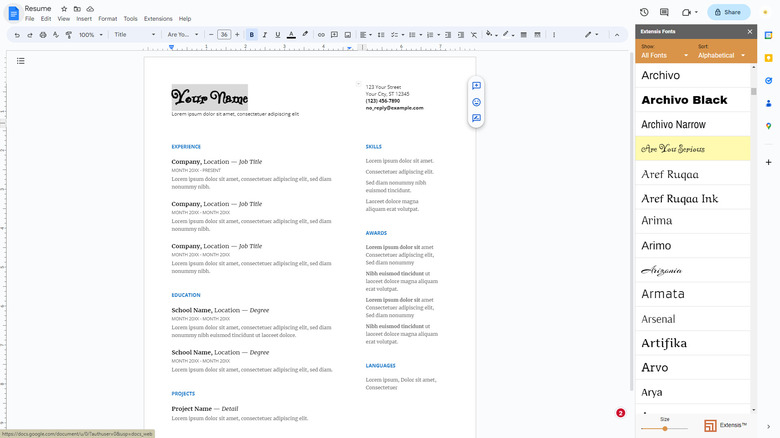Open version history clock icon
780x438 pixels.
[x=644, y=12]
